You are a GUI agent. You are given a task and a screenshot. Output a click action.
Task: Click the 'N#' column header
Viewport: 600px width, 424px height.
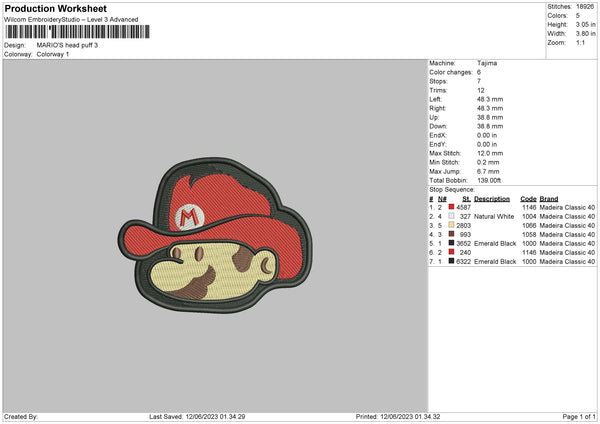click(442, 199)
